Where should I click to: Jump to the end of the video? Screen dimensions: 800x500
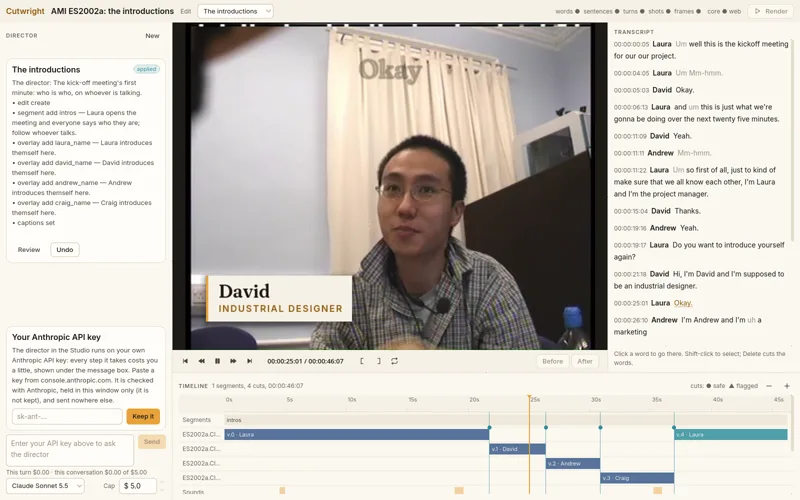249,361
